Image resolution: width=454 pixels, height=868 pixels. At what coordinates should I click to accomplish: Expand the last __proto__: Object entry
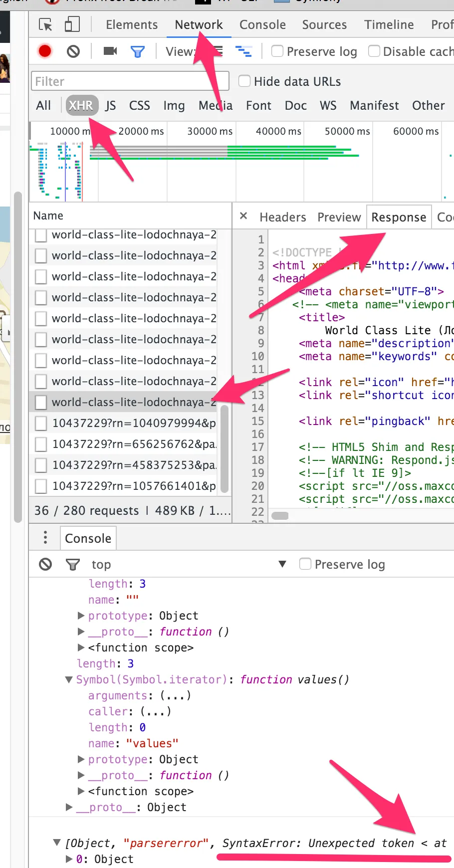[x=69, y=807]
